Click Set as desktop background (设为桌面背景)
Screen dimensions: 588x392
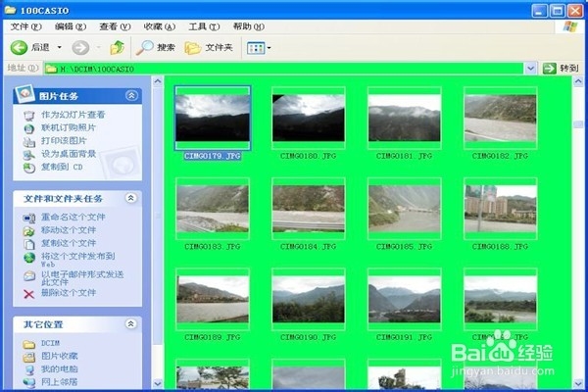69,154
